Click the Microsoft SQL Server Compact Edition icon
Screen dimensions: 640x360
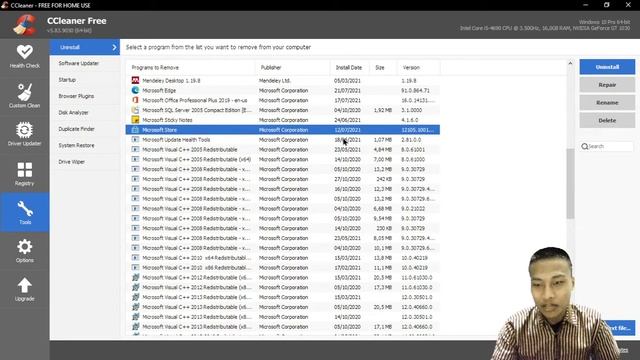click(135, 110)
